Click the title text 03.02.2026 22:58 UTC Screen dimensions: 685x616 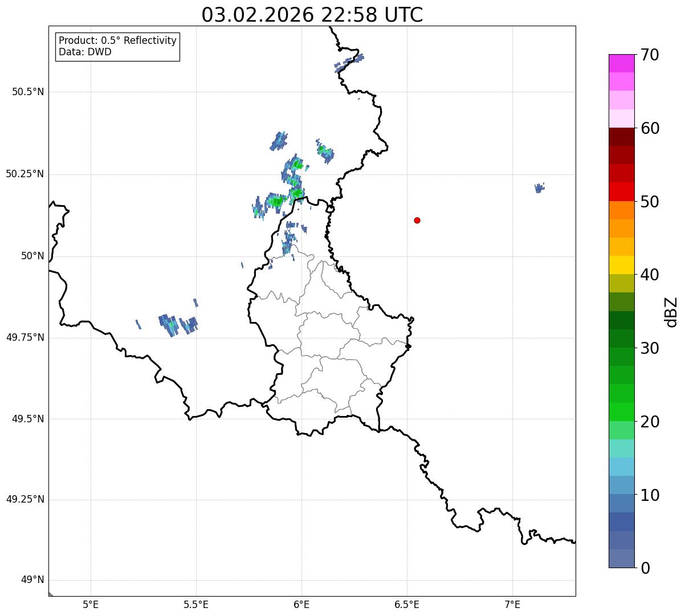(312, 15)
